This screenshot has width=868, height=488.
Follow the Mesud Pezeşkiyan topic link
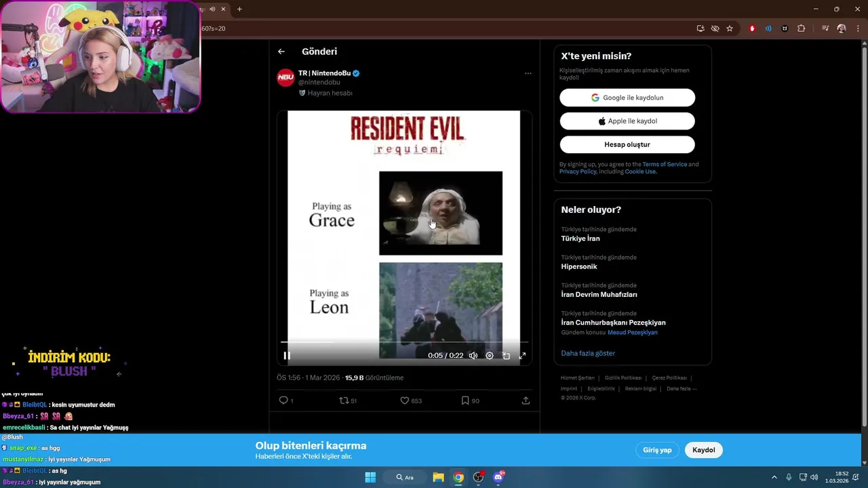point(632,332)
